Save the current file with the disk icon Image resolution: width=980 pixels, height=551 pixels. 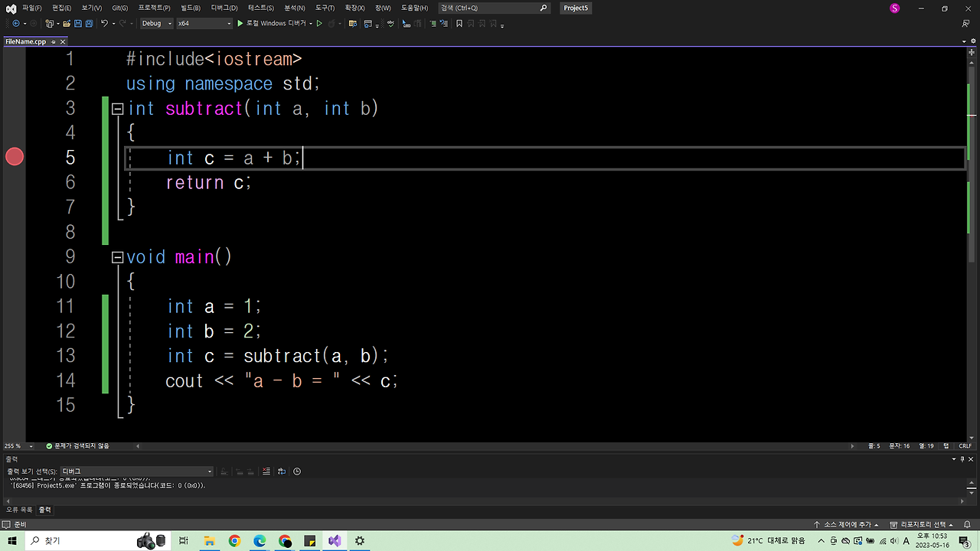click(x=77, y=24)
